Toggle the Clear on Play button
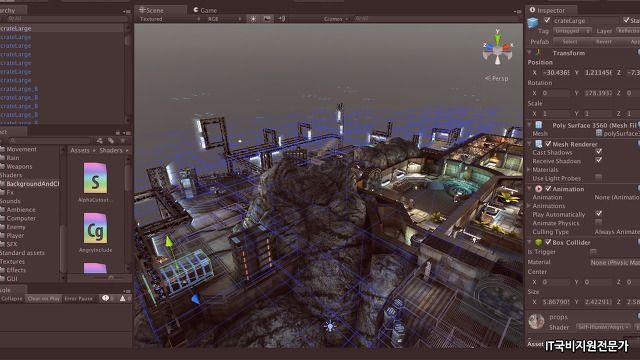The image size is (640, 360). click(44, 298)
